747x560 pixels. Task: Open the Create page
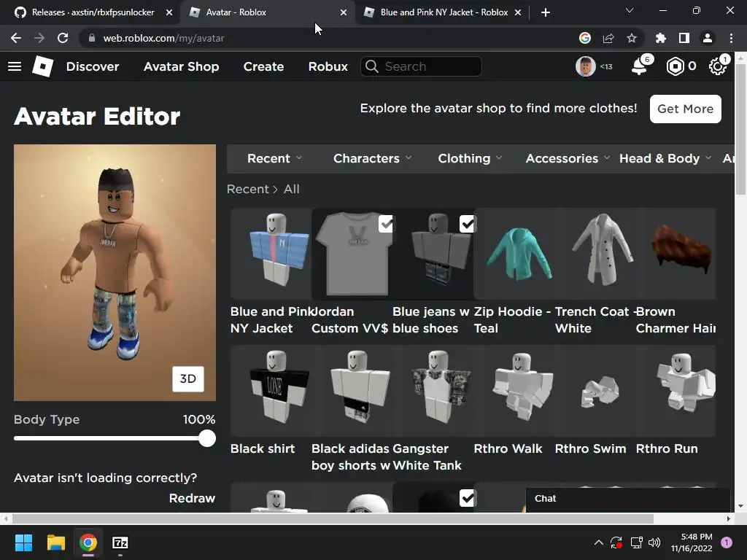coord(263,66)
